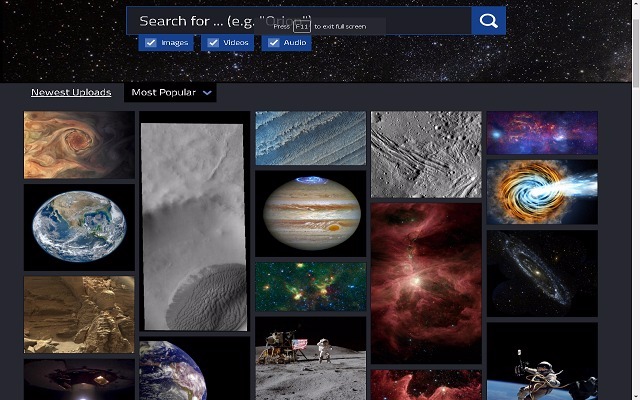
Task: View the gray cratered terrain tracks image
Action: (x=426, y=153)
